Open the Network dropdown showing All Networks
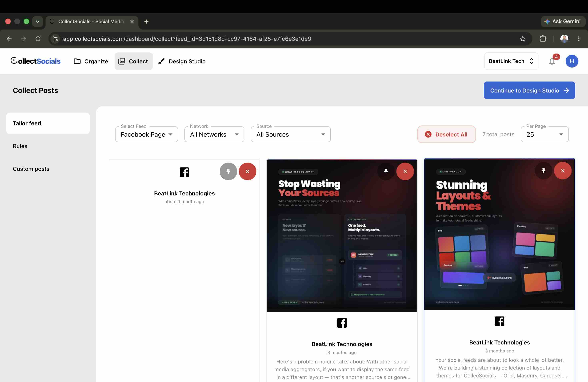The width and height of the screenshot is (588, 382). click(214, 134)
